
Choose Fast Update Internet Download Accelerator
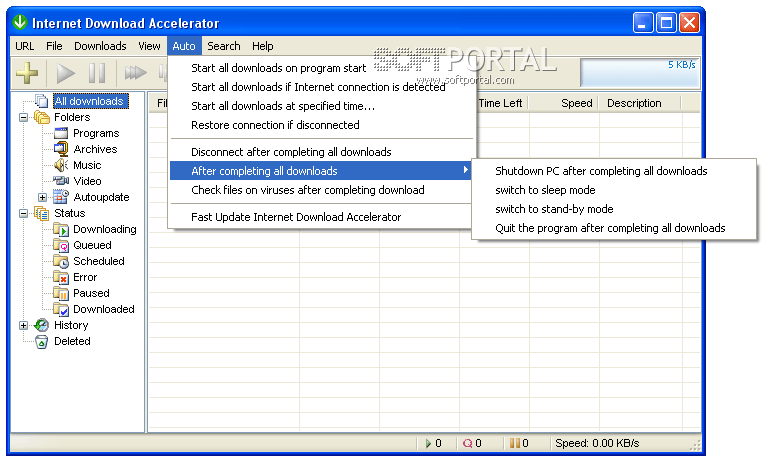(320, 217)
